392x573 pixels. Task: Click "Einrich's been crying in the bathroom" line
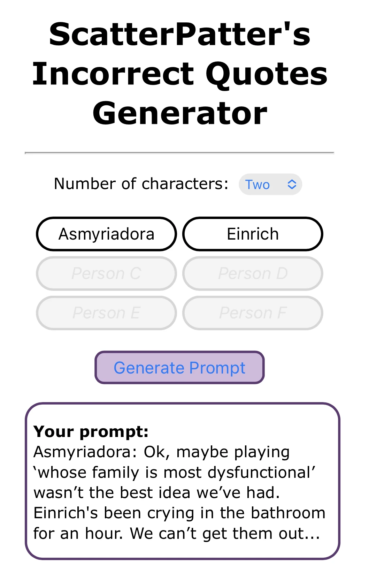pyautogui.click(x=179, y=513)
